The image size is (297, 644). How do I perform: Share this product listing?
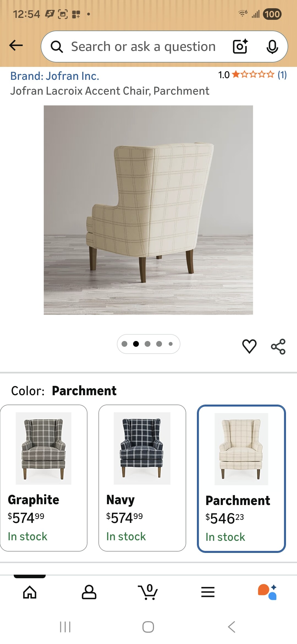(278, 346)
